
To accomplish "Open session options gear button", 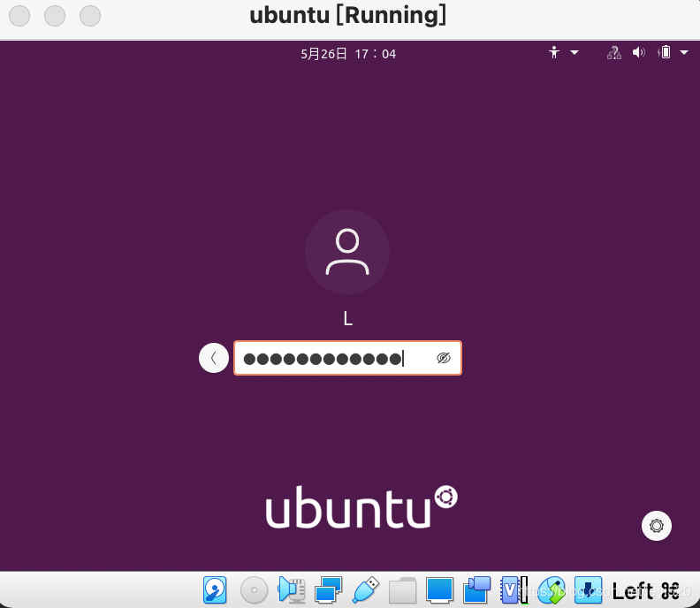I will (656, 526).
